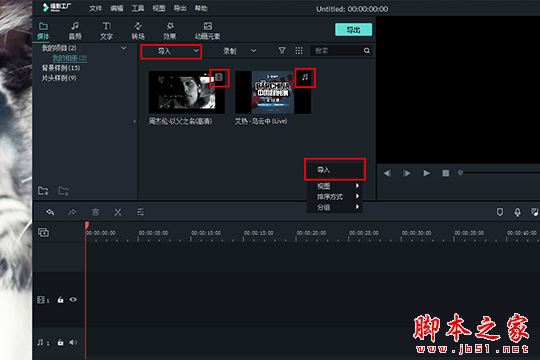Open the 视图 menu in menu bar
This screenshot has width=540, height=360.
point(159,8)
